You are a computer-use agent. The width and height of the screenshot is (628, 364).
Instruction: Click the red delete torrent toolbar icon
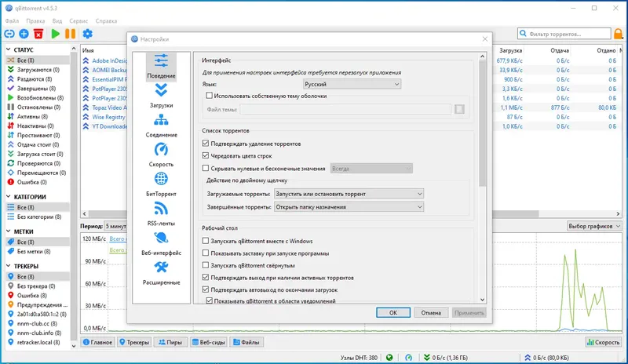(38, 34)
